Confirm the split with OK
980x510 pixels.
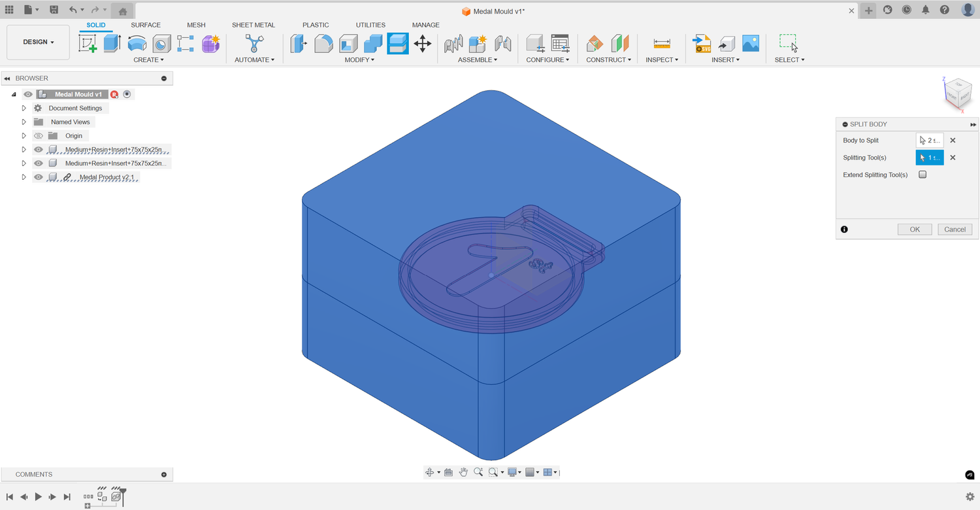point(915,229)
